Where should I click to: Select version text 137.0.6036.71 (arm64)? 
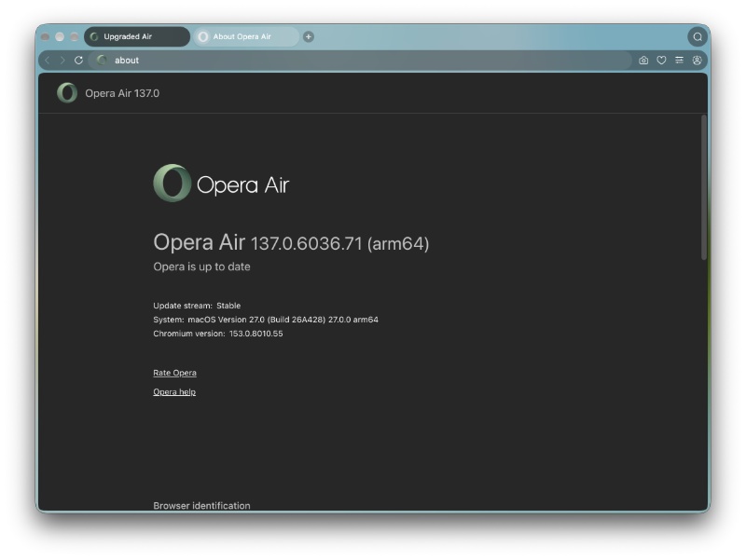tap(339, 243)
